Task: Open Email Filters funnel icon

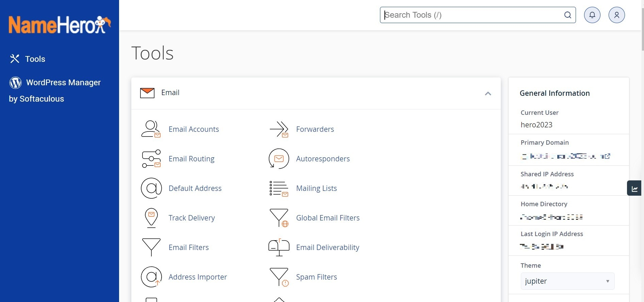Action: point(151,247)
